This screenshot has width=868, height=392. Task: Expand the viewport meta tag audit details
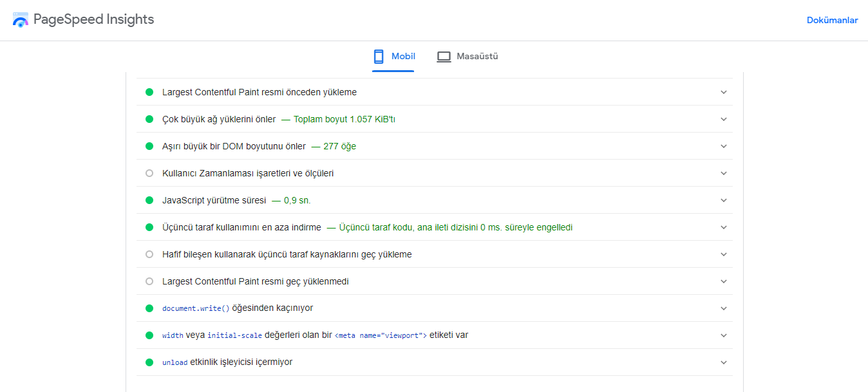click(723, 335)
